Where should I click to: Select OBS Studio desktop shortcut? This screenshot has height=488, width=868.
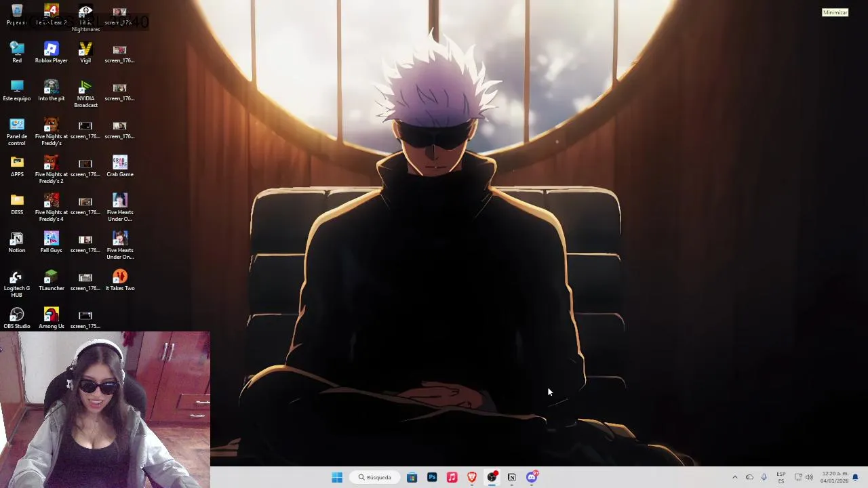tap(17, 319)
